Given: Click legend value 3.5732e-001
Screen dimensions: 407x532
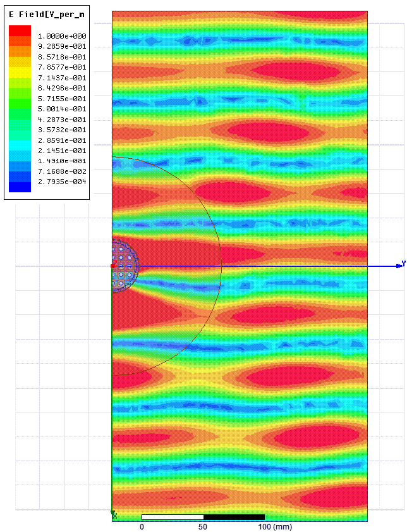Looking at the screenshot, I should click(62, 130).
